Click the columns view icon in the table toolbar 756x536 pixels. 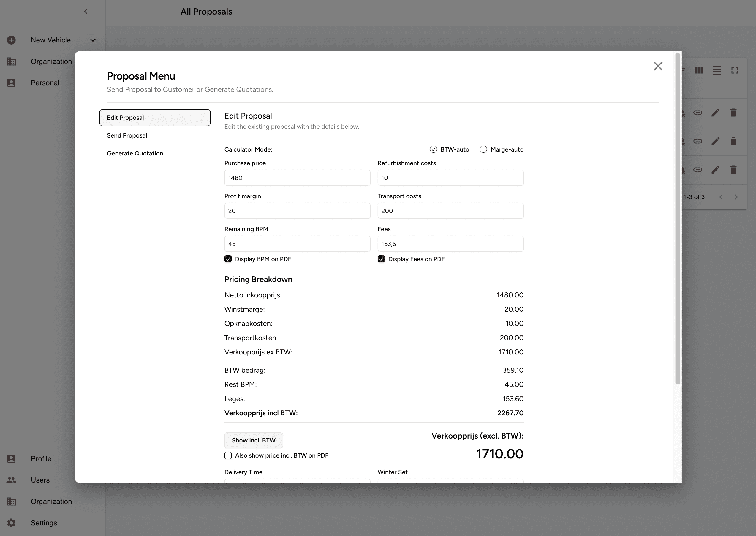699,70
